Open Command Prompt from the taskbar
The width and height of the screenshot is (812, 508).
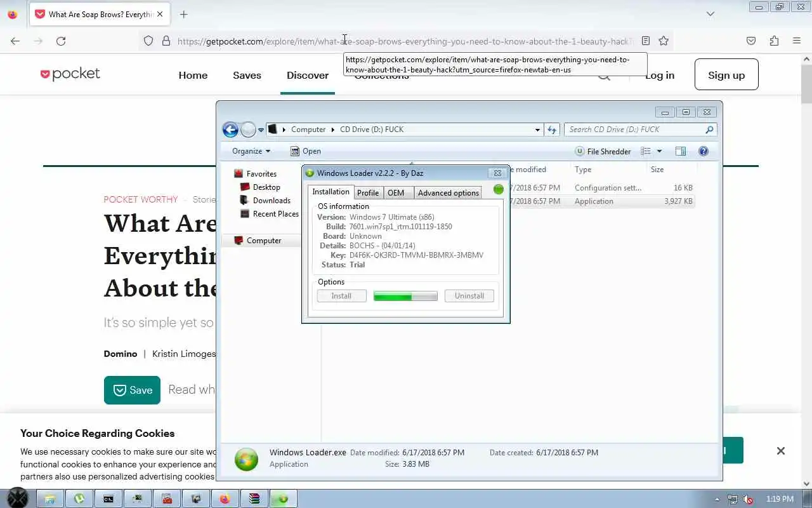coord(108,499)
